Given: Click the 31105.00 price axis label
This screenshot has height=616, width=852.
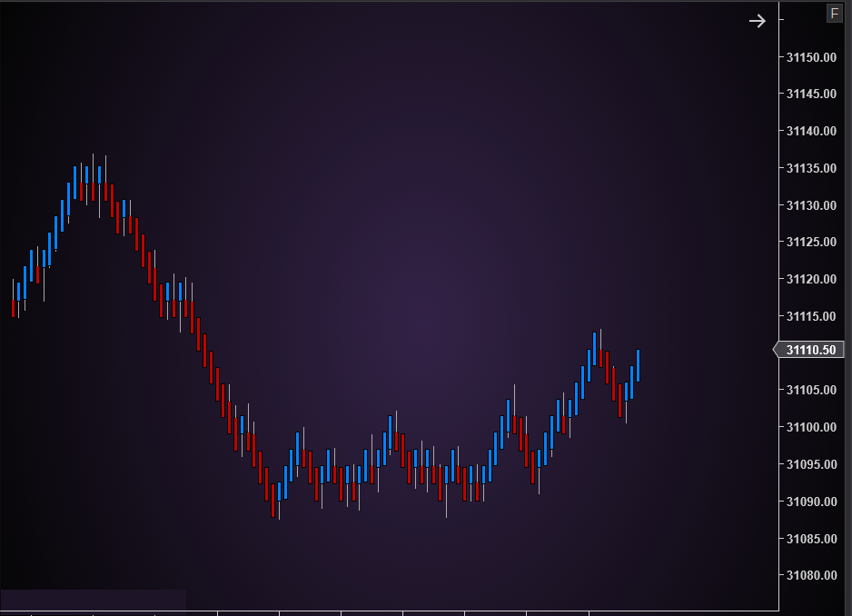Looking at the screenshot, I should click(811, 390).
